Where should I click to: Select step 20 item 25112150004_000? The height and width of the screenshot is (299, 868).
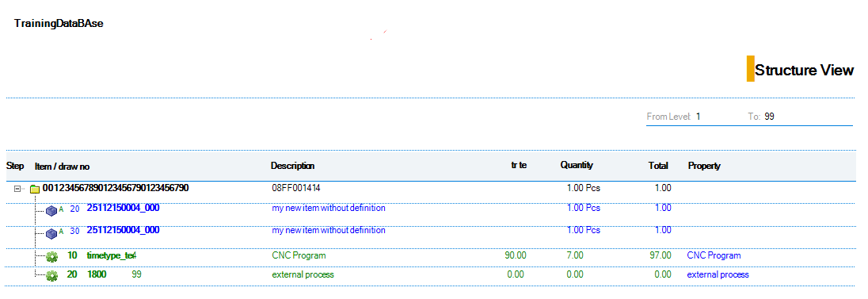123,208
